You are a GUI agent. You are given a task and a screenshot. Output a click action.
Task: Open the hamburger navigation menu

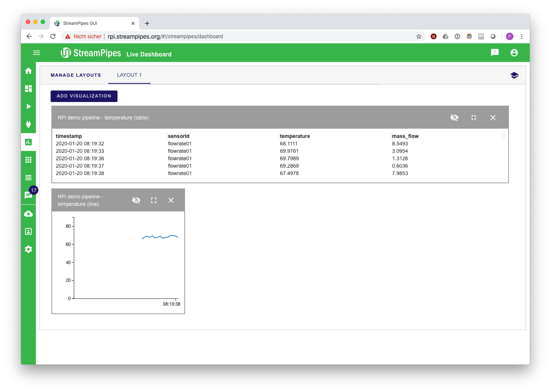(x=37, y=53)
